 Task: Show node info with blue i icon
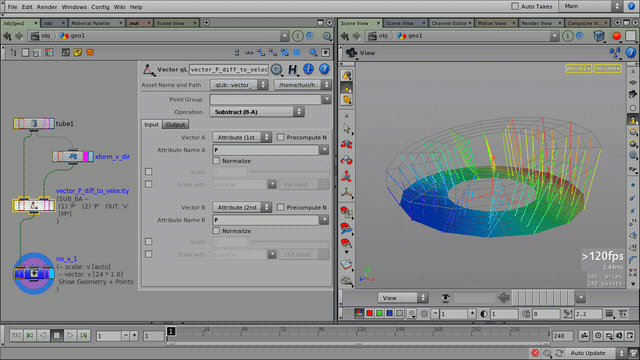click(x=309, y=69)
